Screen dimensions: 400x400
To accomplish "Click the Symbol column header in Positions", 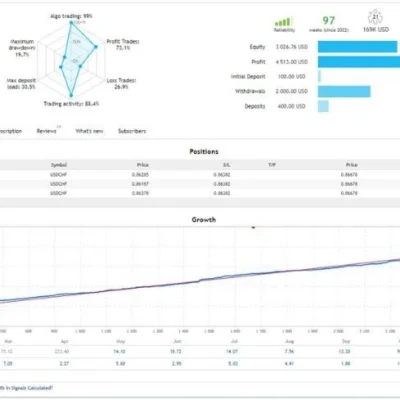I will [59, 165].
